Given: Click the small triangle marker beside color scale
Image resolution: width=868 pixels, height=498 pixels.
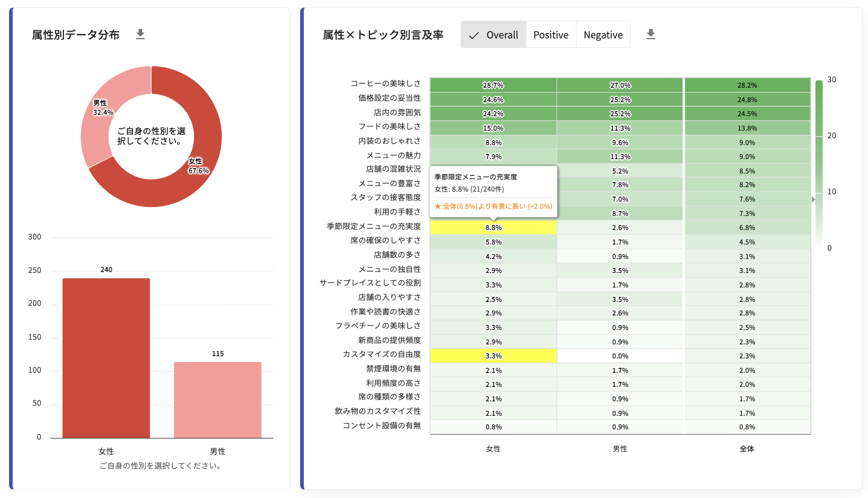Looking at the screenshot, I should (x=813, y=199).
